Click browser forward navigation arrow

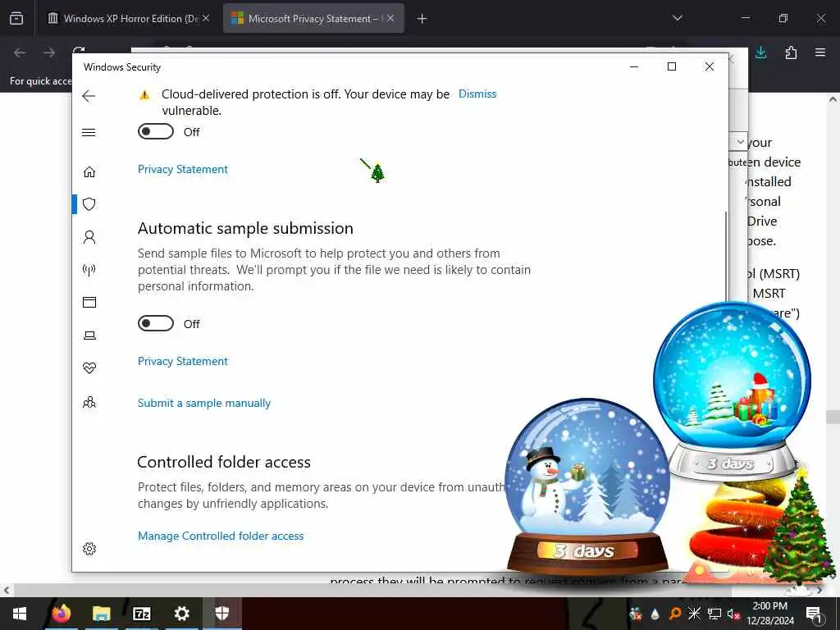[49, 52]
